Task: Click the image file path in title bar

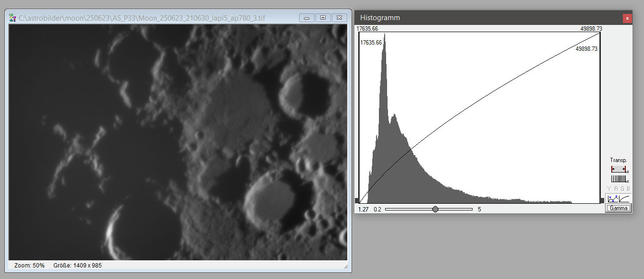Action: (x=142, y=18)
